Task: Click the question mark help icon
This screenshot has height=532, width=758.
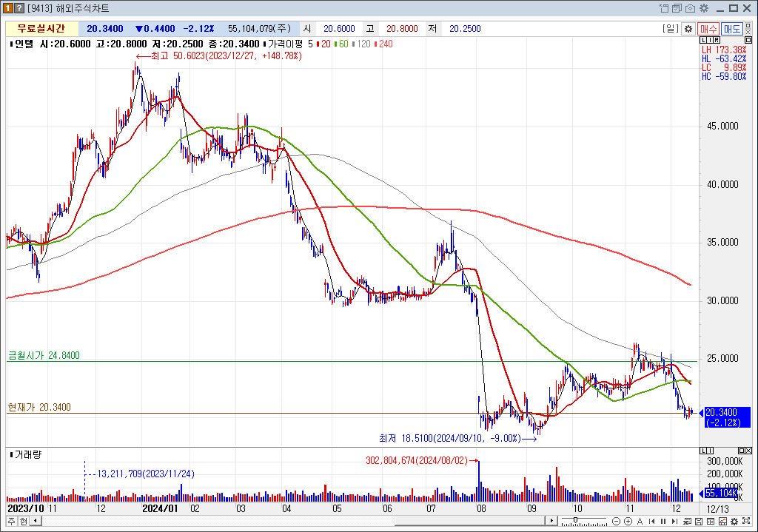Action: point(19,8)
